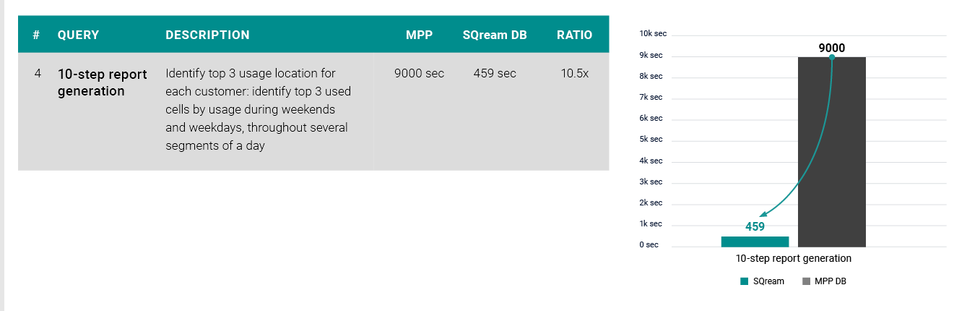This screenshot has height=311, width=980.
Task: Click the arrowhead pointing to 459
Action: [x=763, y=214]
